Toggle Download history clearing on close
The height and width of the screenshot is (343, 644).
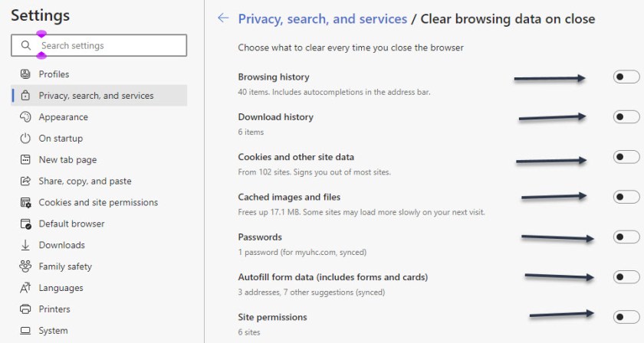[x=626, y=117]
